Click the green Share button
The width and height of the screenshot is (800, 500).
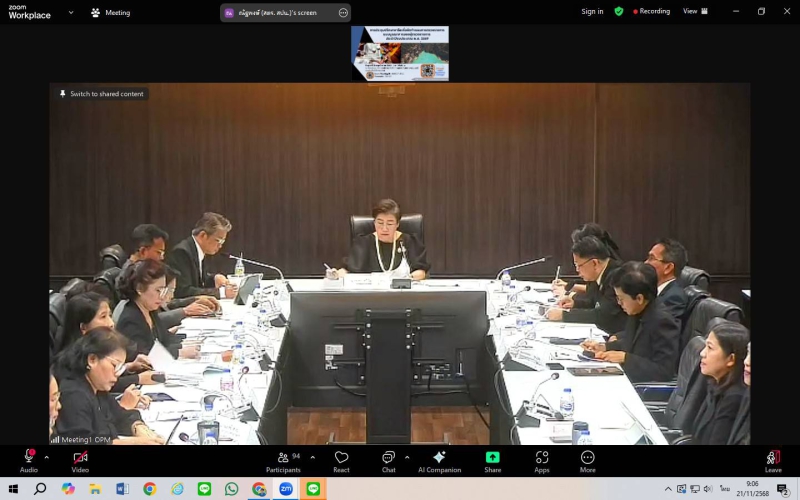[x=493, y=459]
